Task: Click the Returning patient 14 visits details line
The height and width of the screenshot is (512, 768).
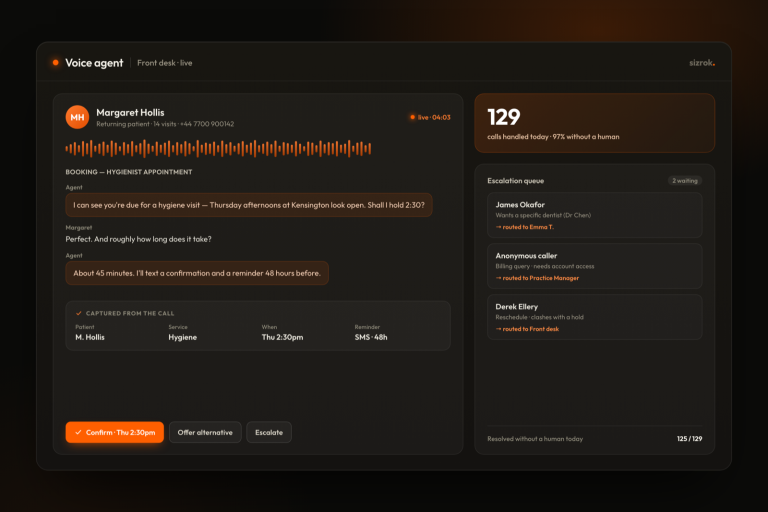Action: [x=165, y=124]
